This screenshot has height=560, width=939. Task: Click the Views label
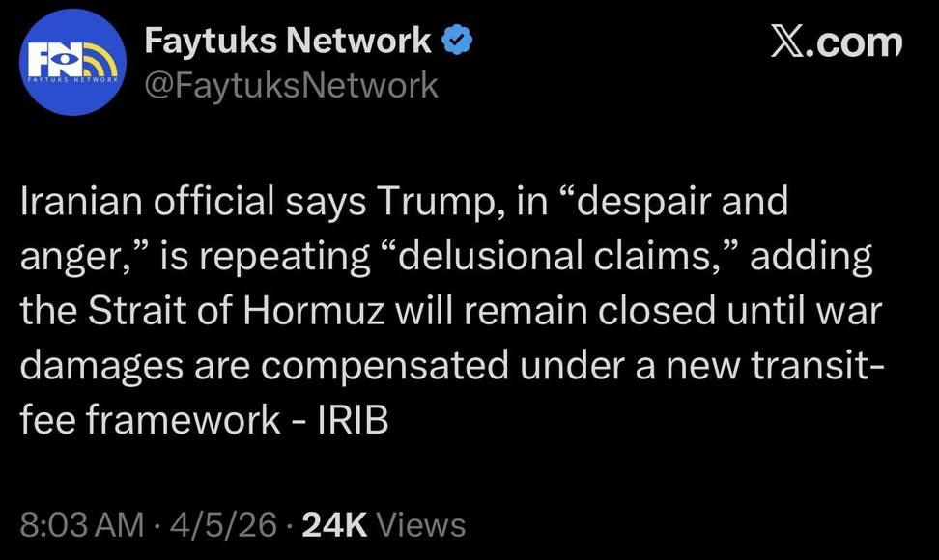click(x=420, y=524)
